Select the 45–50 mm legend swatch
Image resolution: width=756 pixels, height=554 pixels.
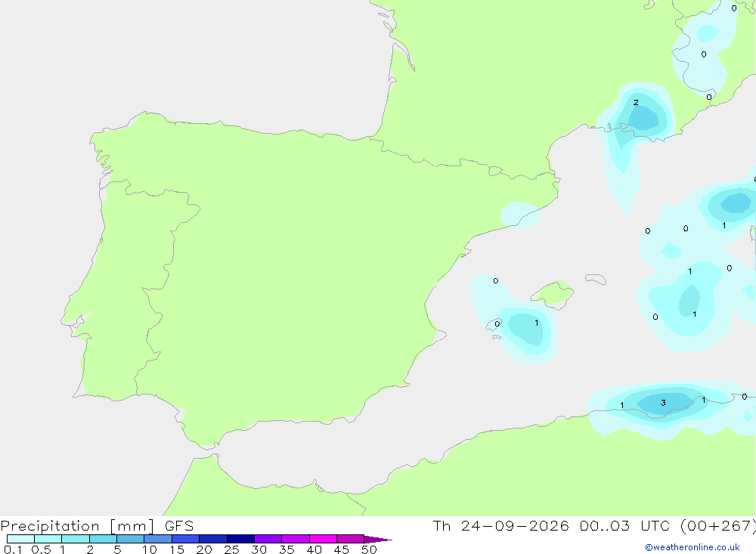pos(351,539)
